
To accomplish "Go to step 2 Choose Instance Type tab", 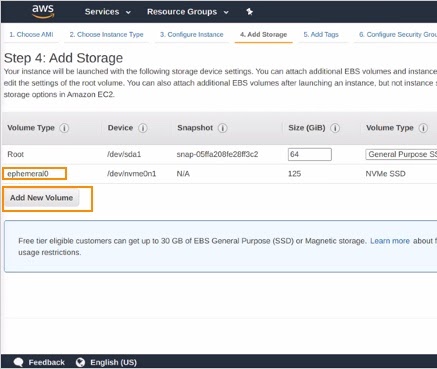I will pyautogui.click(x=106, y=35).
